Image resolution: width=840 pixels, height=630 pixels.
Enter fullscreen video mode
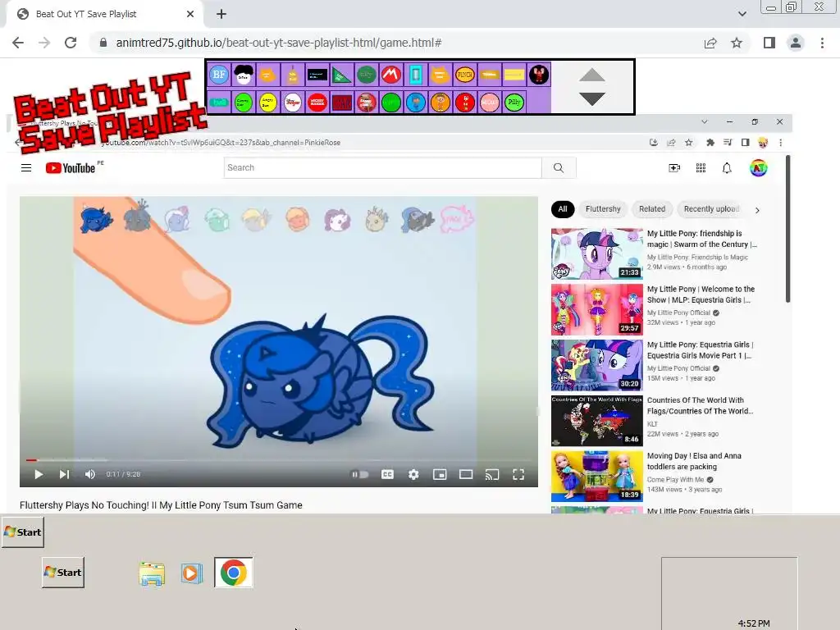coord(518,474)
